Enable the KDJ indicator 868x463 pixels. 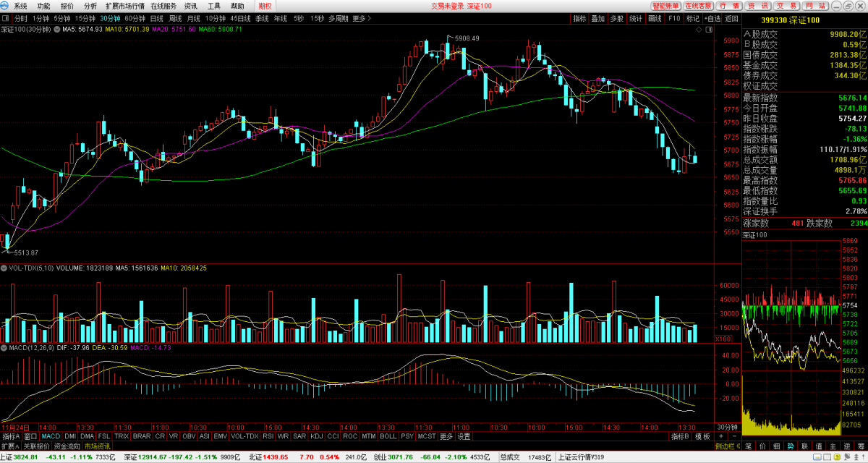315,437
